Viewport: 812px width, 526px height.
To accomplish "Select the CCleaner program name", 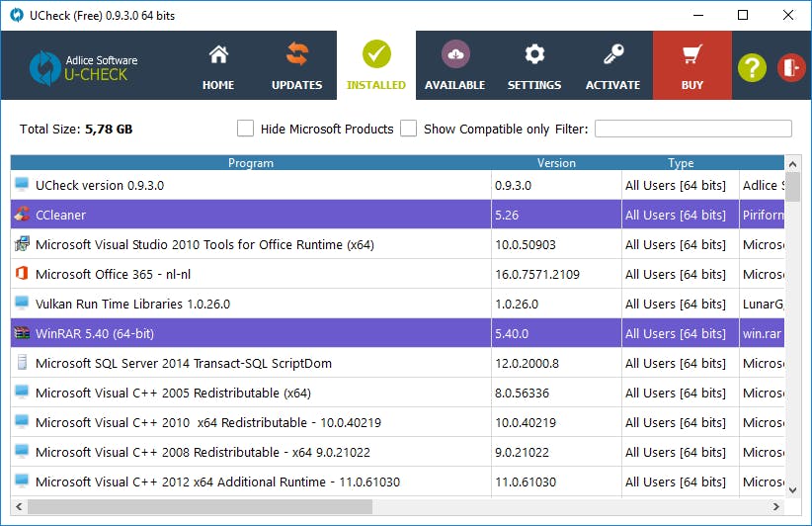I will [60, 216].
